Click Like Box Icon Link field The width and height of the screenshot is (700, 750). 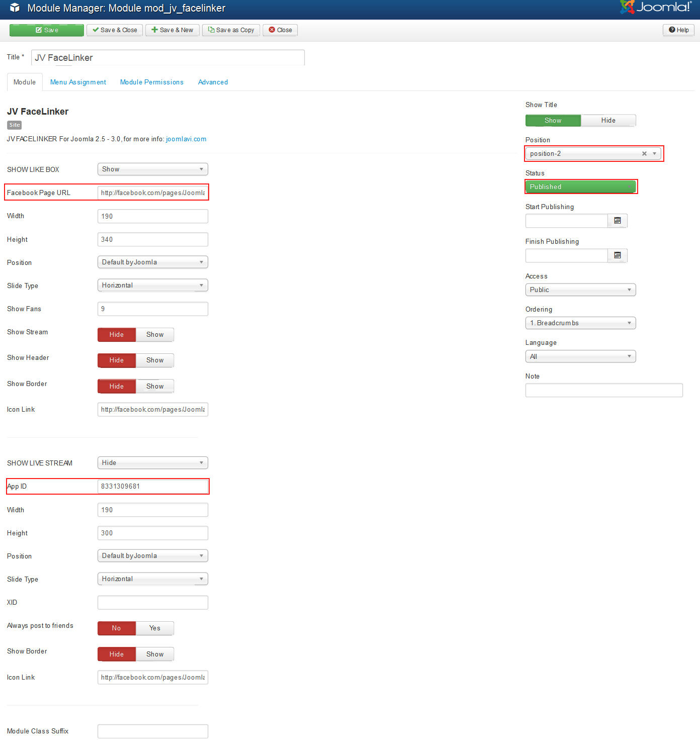click(x=153, y=410)
